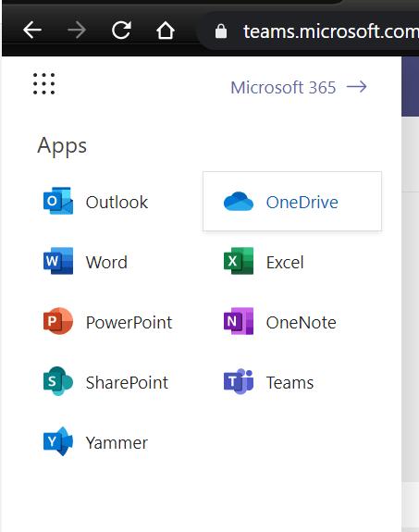Open OneNote via its purple N icon

coord(239,321)
